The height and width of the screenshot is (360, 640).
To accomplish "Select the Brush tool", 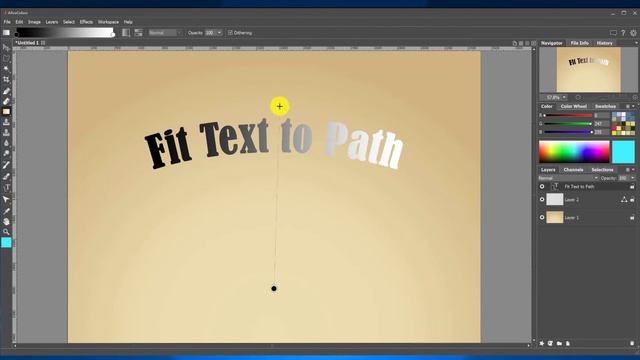I will point(6,91).
